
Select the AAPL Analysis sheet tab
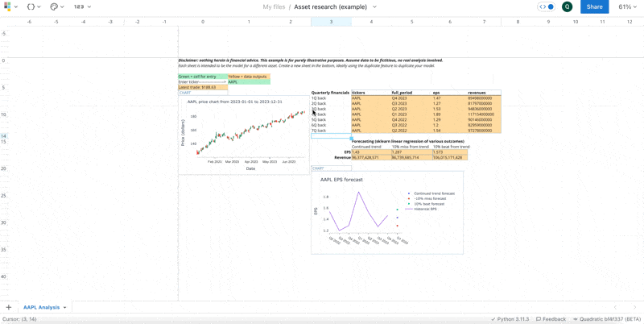coord(41,307)
